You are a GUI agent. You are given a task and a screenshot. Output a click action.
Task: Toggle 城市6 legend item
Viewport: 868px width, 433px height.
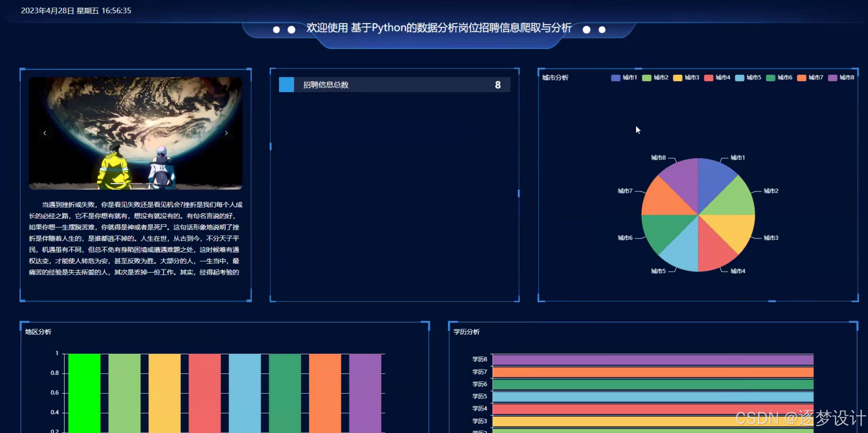(779, 78)
